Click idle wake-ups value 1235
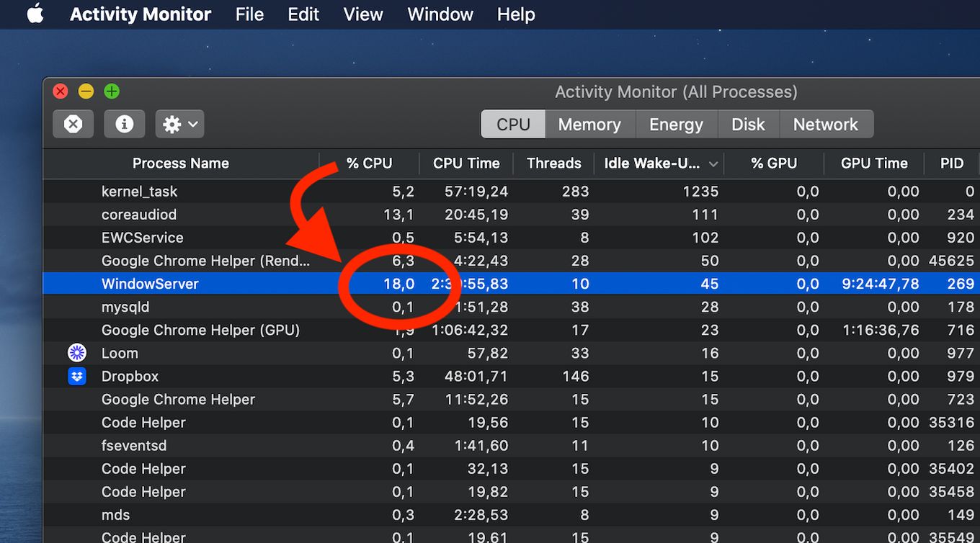The height and width of the screenshot is (543, 980). coord(701,192)
